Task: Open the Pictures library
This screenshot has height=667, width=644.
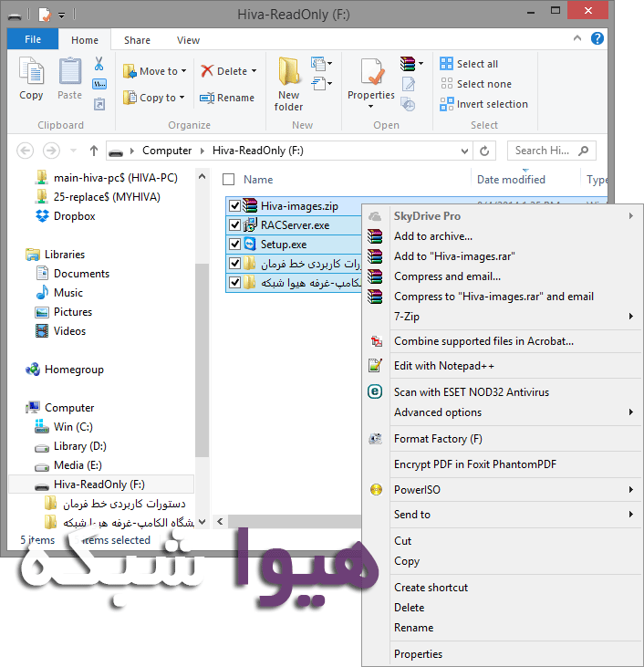Action: 64,312
